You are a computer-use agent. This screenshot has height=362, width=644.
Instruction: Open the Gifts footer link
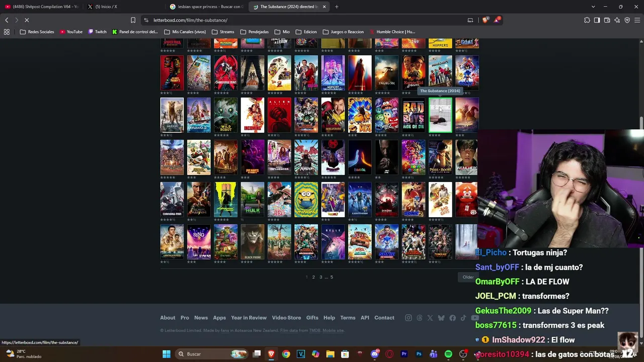(312, 318)
